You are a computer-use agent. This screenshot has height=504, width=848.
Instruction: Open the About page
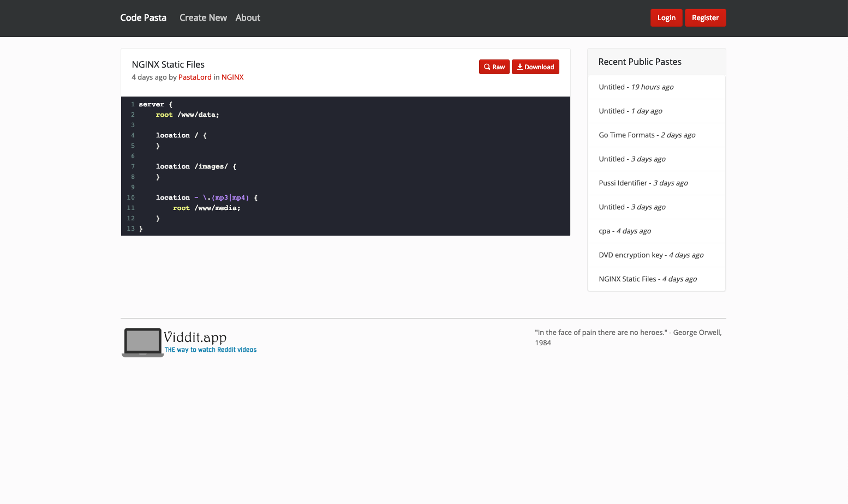coord(248,17)
